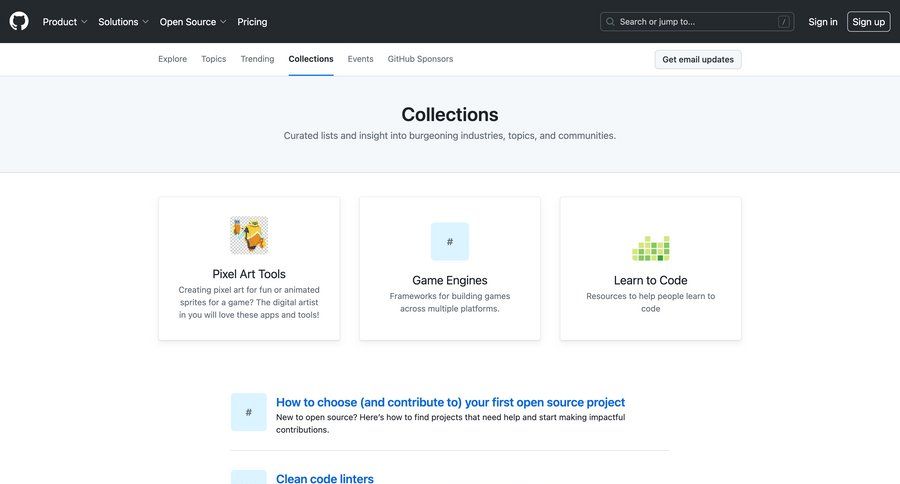Switch to the Topics tab
The height and width of the screenshot is (484, 900).
click(x=214, y=59)
